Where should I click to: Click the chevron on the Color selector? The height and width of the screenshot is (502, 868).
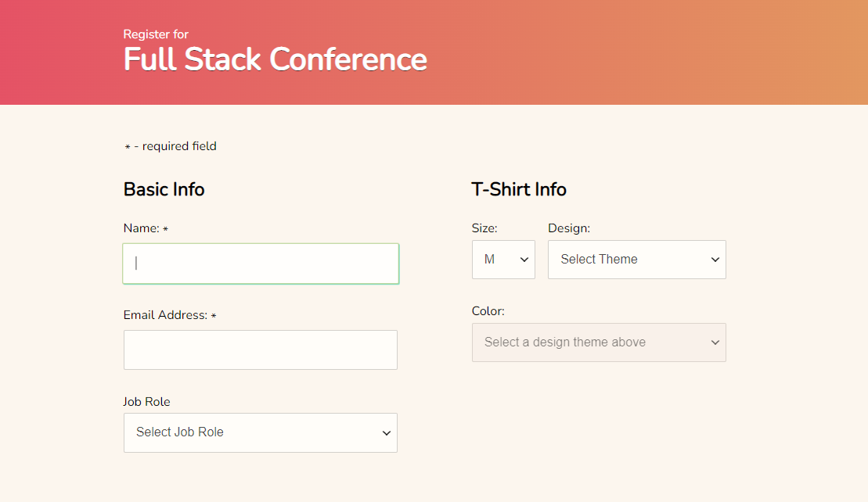[715, 342]
